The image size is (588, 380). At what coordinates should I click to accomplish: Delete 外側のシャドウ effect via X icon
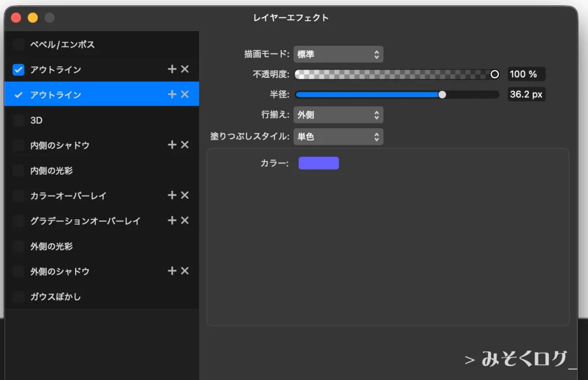[184, 271]
